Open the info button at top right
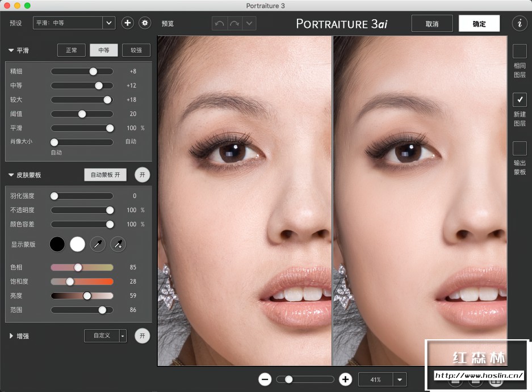Viewport: 532px width, 392px height. pyautogui.click(x=519, y=23)
